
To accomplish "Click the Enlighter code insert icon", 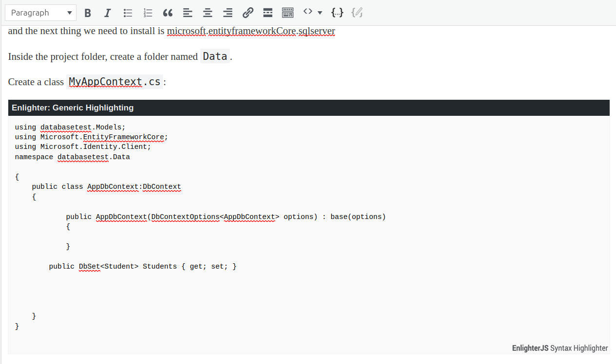I will coord(337,13).
